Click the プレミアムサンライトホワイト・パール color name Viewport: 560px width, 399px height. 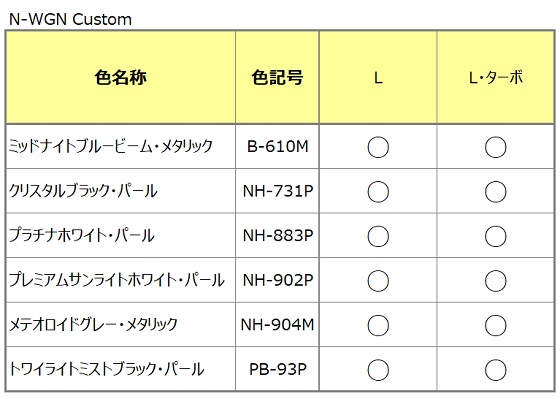click(117, 280)
